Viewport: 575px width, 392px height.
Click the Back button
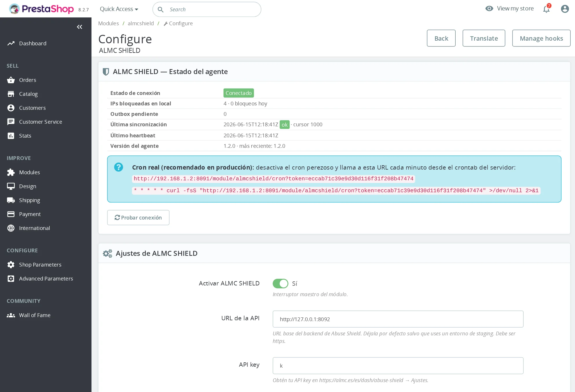tap(441, 38)
